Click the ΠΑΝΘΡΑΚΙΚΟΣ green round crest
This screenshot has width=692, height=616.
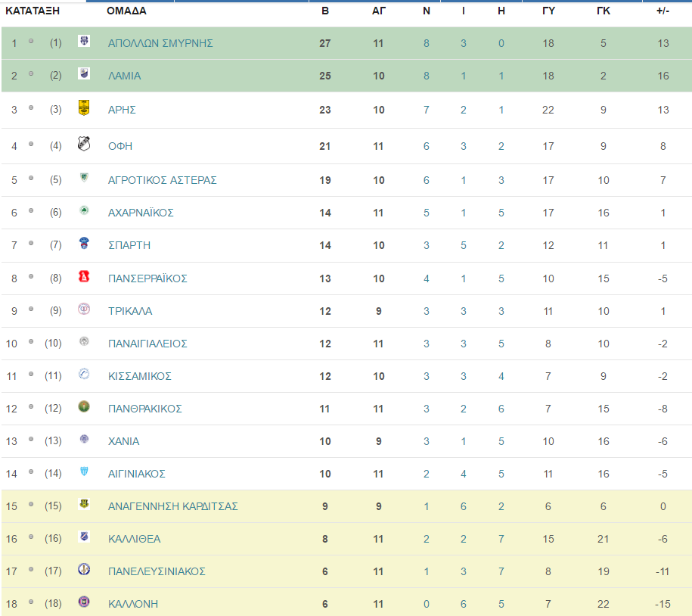tap(84, 406)
